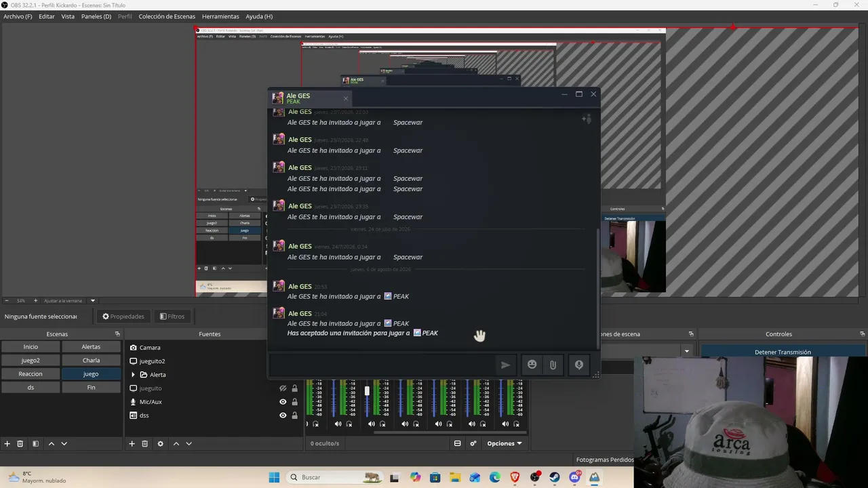Open the Editar menu
The height and width of the screenshot is (488, 868).
coord(47,16)
